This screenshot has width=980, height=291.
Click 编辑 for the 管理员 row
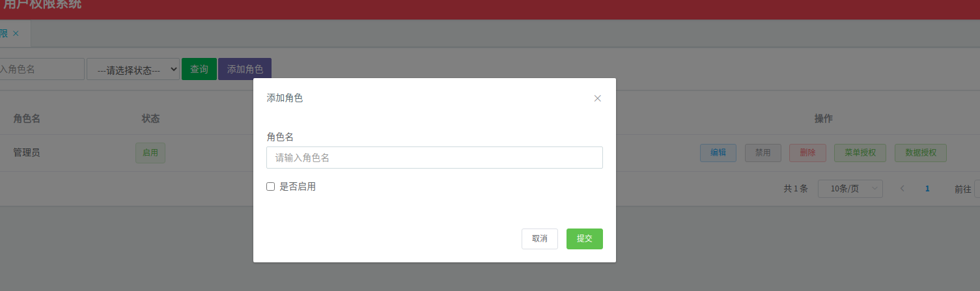[x=718, y=153]
